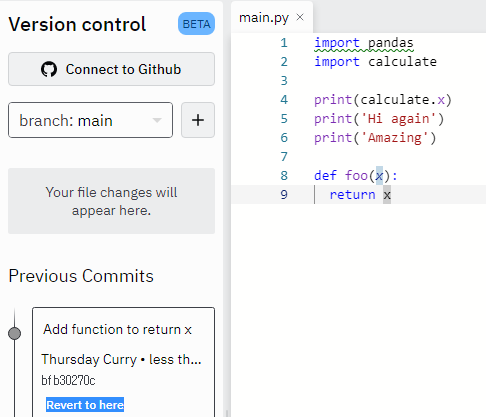Click the print('Hi again') code line
The image size is (486, 417).
pyautogui.click(x=379, y=119)
